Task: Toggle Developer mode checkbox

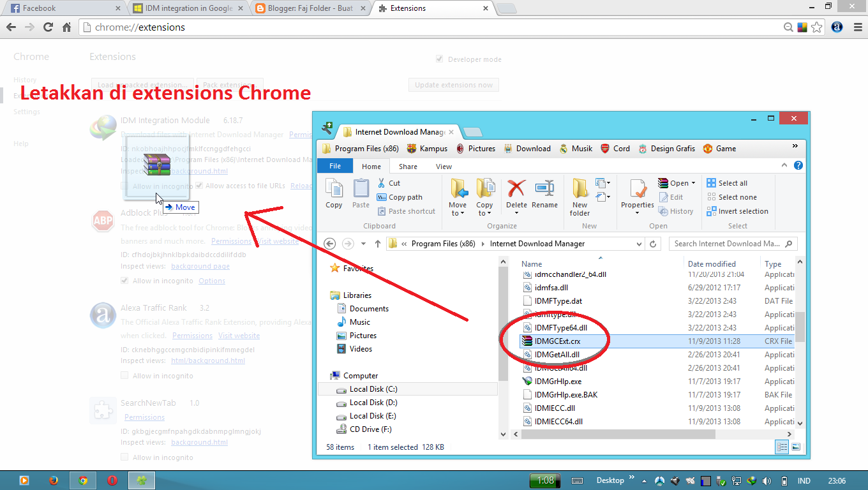Action: (439, 59)
